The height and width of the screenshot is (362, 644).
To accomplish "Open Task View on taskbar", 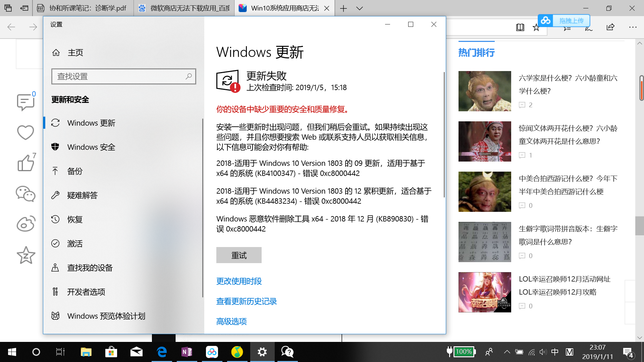I will pyautogui.click(x=60, y=352).
